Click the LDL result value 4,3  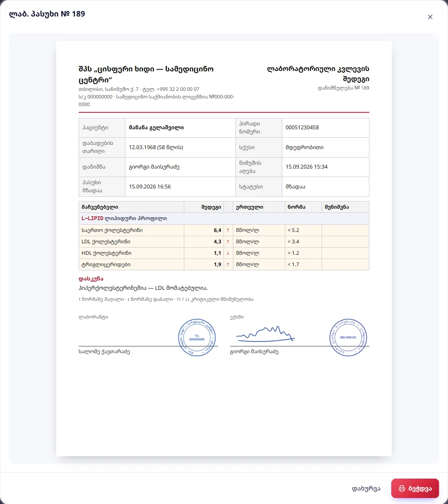[217, 242]
